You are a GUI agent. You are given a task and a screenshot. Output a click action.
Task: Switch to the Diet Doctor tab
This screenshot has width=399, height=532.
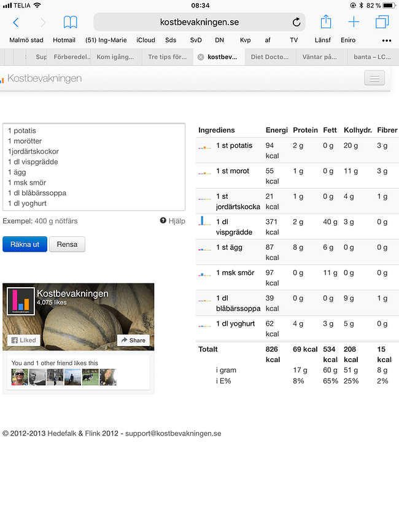(x=270, y=57)
